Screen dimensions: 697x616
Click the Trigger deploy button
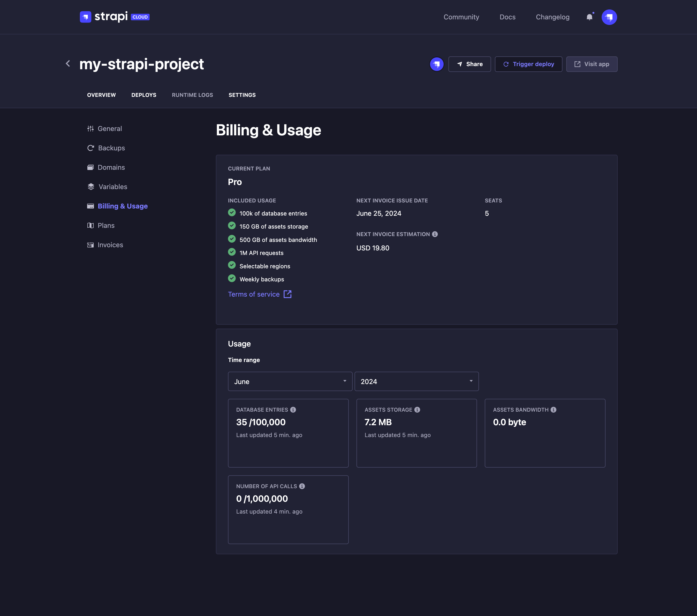click(528, 64)
